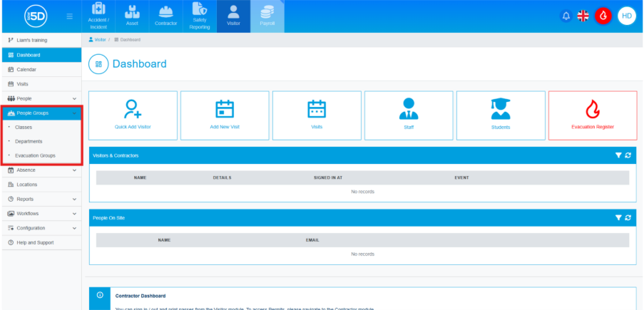Open the HD user profile avatar
Viewport: 644px width, 310px height.
click(x=626, y=16)
